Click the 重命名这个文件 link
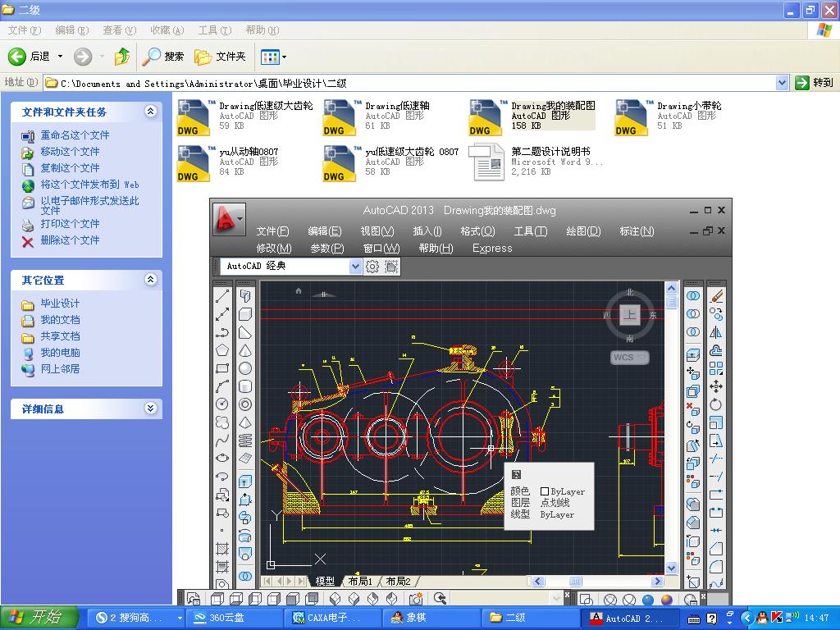840x630 pixels. click(75, 135)
